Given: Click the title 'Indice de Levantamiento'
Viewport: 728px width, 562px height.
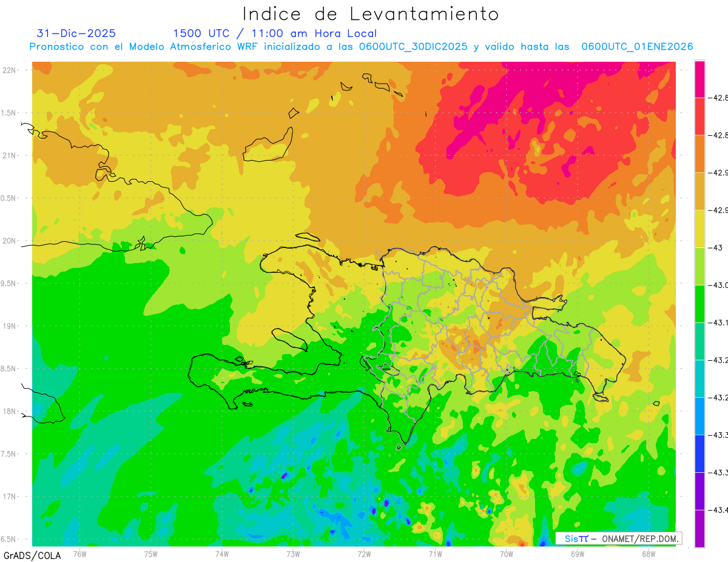Looking at the screenshot, I should click(371, 14).
